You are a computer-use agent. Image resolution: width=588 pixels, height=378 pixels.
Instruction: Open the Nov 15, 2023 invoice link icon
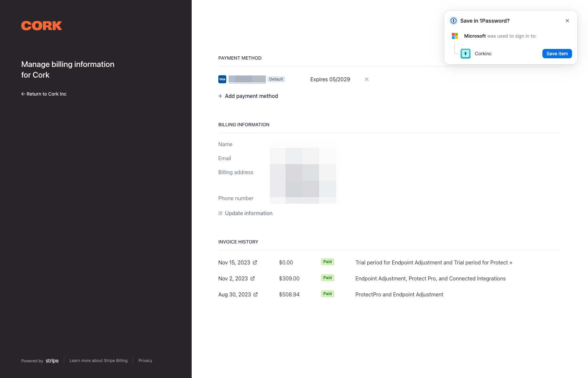(255, 262)
